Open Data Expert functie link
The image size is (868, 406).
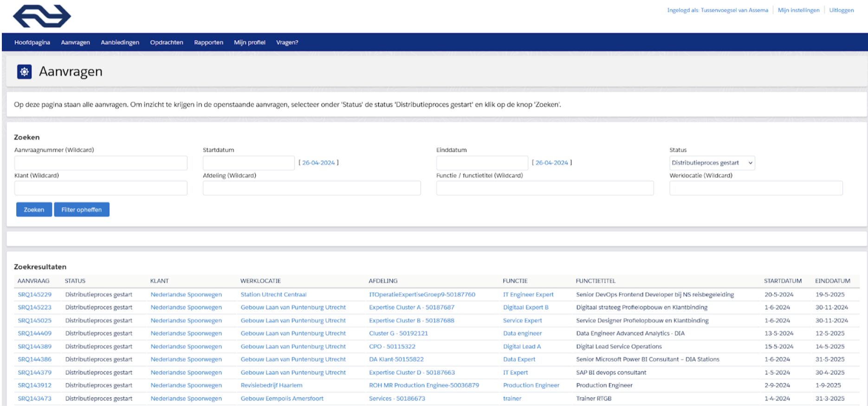(519, 360)
